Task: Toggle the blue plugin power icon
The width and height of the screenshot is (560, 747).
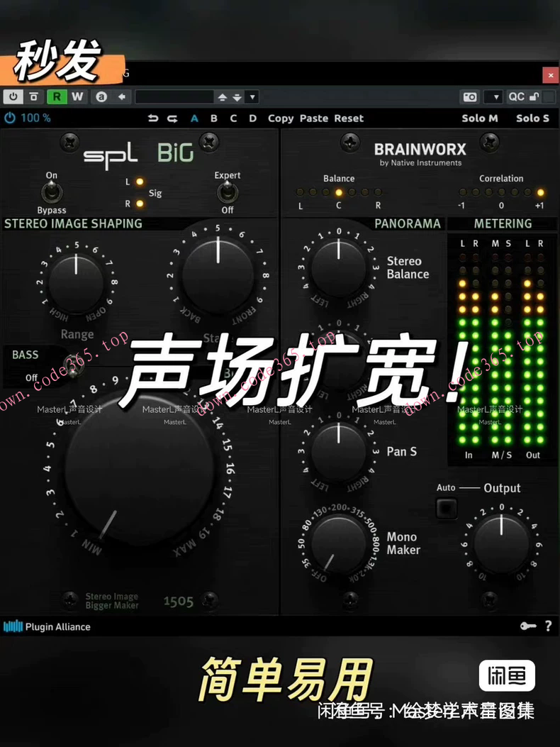Action: pyautogui.click(x=9, y=118)
